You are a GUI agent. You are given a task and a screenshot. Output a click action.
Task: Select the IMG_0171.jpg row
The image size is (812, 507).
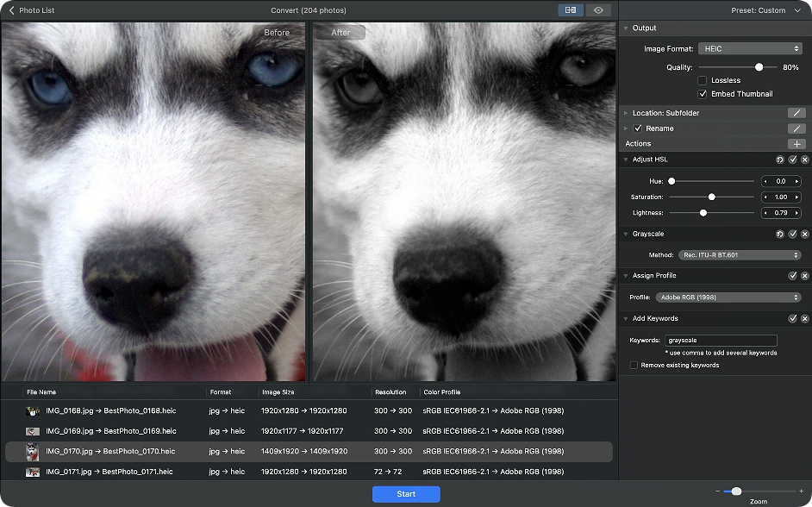click(x=309, y=472)
